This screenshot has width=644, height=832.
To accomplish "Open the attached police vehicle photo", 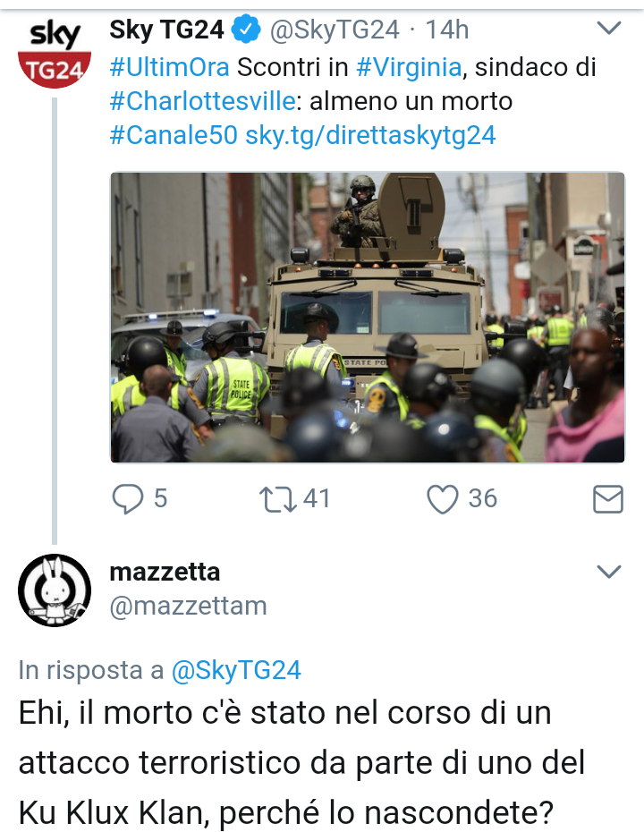I will pos(367,317).
